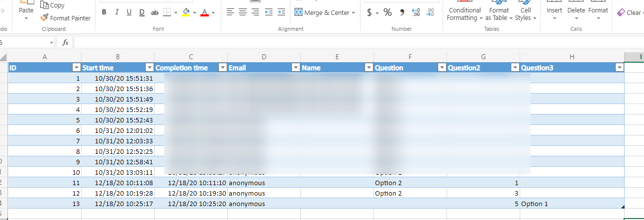Open the font color dropdown arrow
The width and height of the screenshot is (644, 220).
213,12
